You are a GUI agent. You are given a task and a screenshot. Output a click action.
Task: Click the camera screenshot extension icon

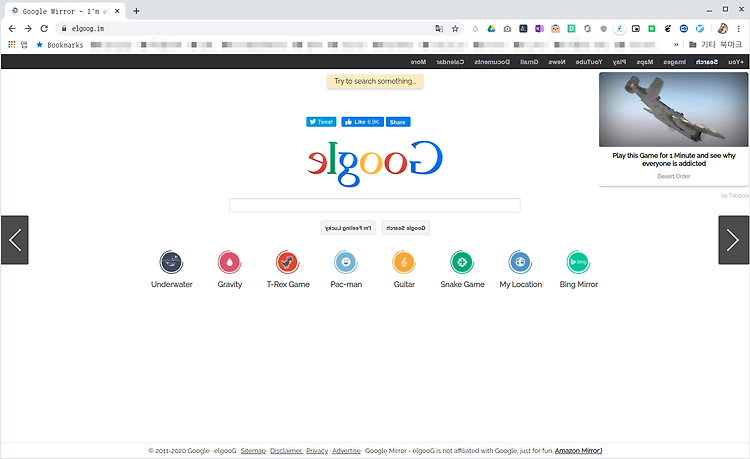pos(507,29)
